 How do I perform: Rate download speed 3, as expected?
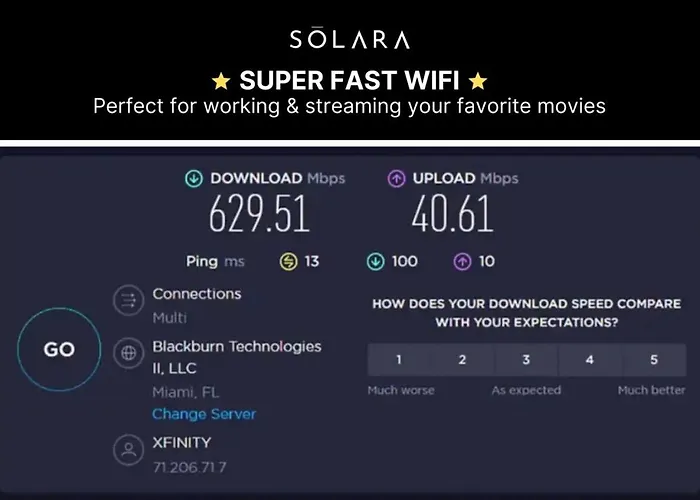526,360
